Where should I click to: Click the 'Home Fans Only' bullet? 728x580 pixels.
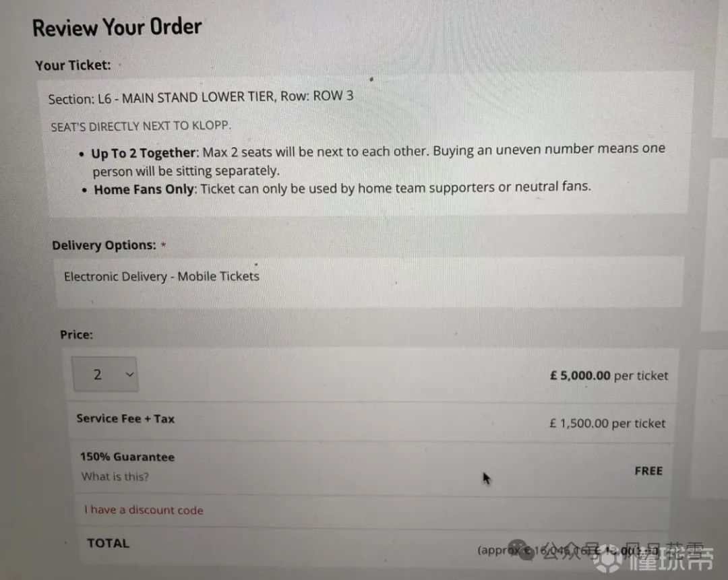click(336, 189)
